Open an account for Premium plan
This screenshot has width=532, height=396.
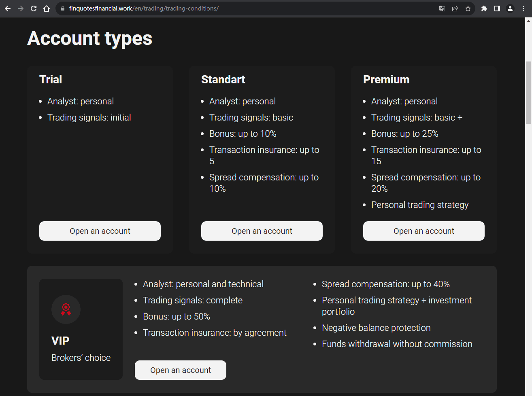point(424,231)
